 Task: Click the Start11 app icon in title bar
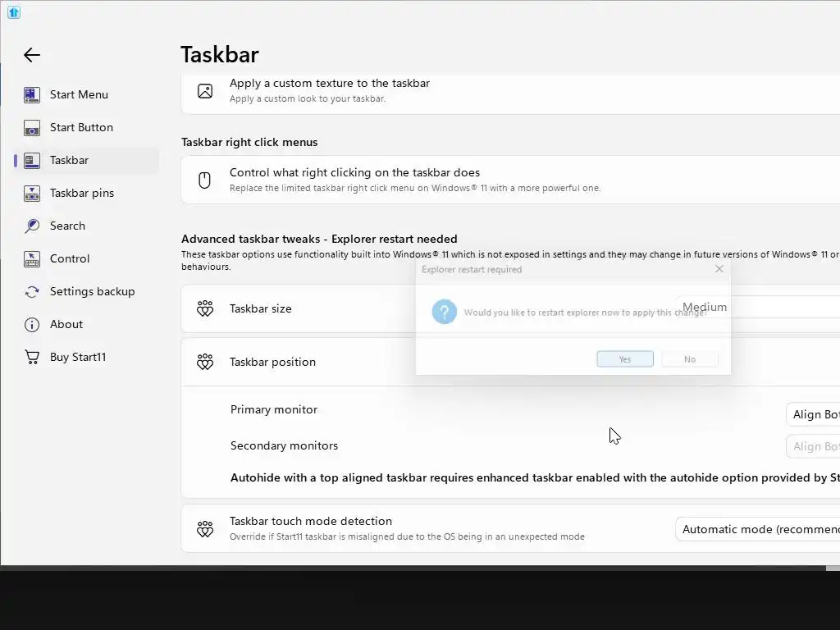[14, 11]
